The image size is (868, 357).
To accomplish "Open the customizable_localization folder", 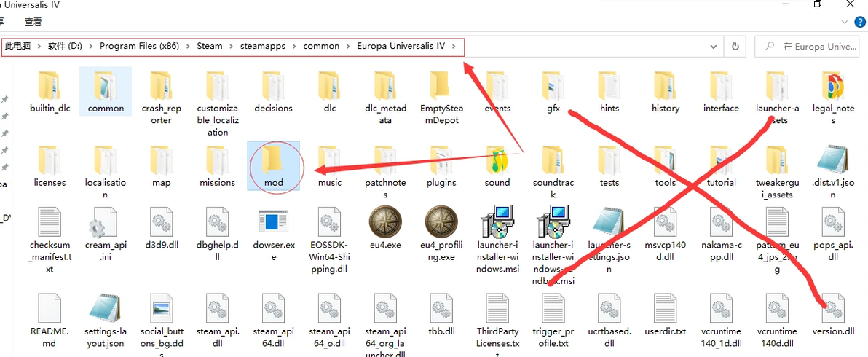I will [x=218, y=104].
